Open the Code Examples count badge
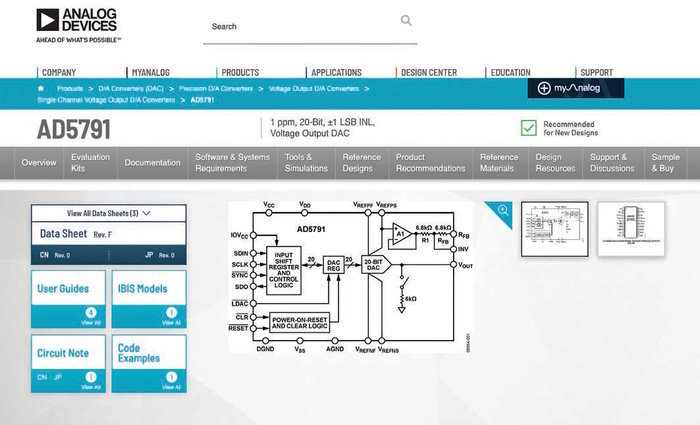The height and width of the screenshot is (425, 700). pyautogui.click(x=171, y=377)
